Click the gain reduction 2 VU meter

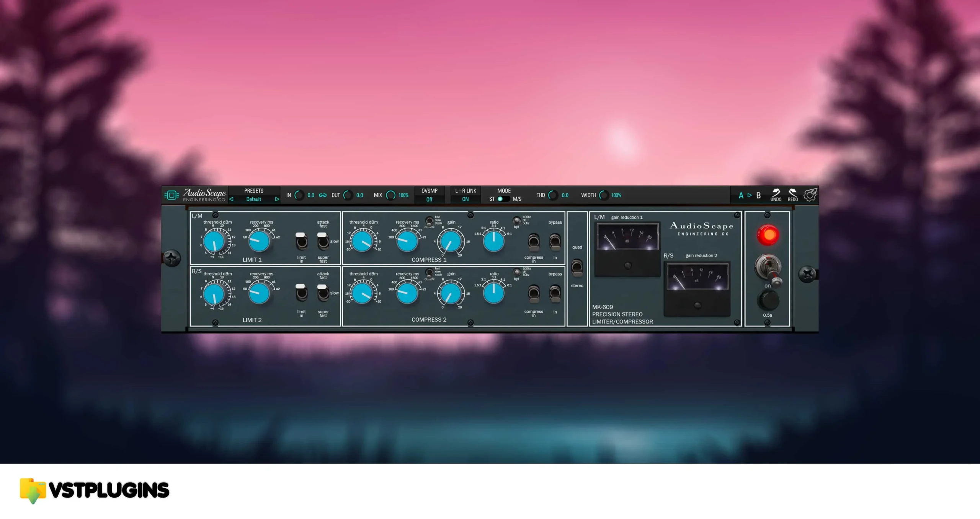click(x=697, y=289)
